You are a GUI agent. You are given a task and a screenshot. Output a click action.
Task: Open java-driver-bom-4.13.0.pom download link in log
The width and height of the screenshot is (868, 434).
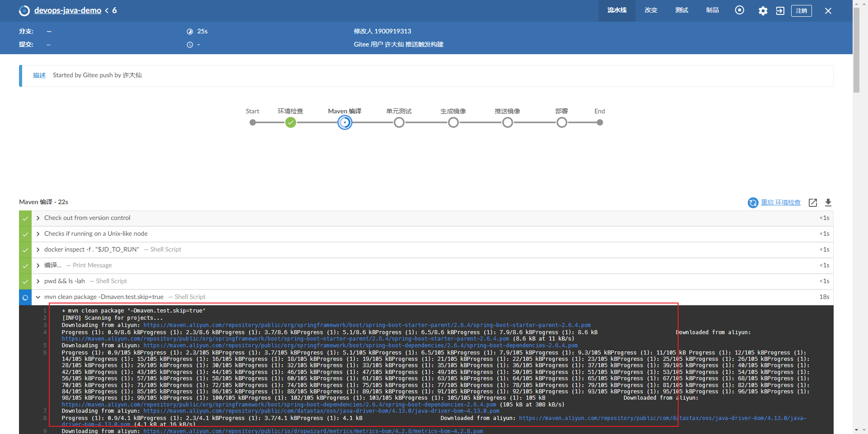pyautogui.click(x=321, y=411)
